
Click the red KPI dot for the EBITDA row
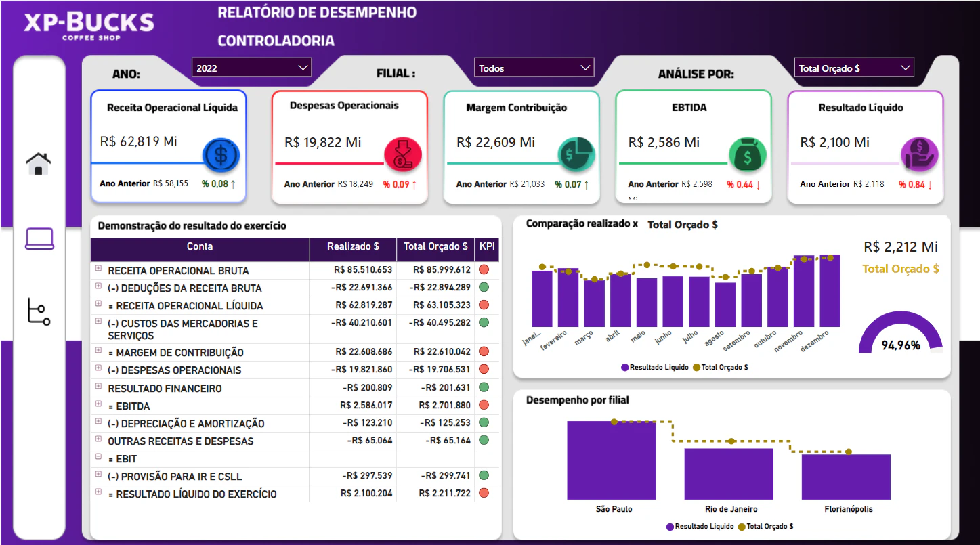click(484, 405)
